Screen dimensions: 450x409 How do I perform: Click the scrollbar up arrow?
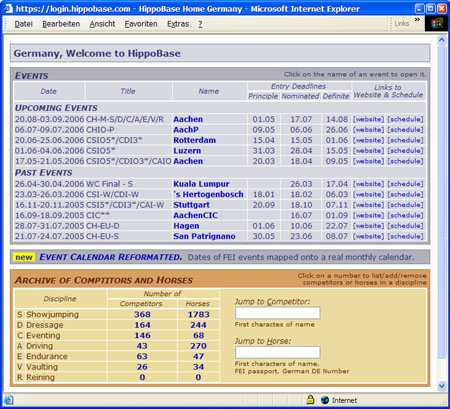(442, 40)
